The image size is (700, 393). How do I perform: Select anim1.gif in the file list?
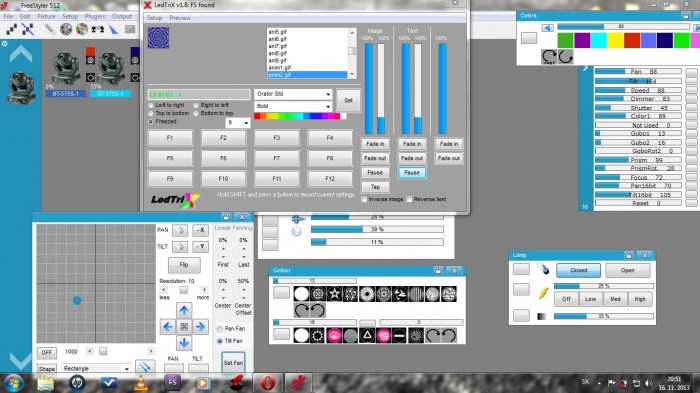point(279,67)
